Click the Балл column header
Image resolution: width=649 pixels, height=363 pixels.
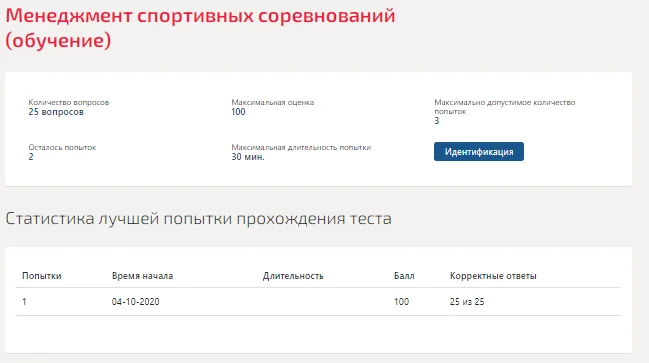click(404, 276)
